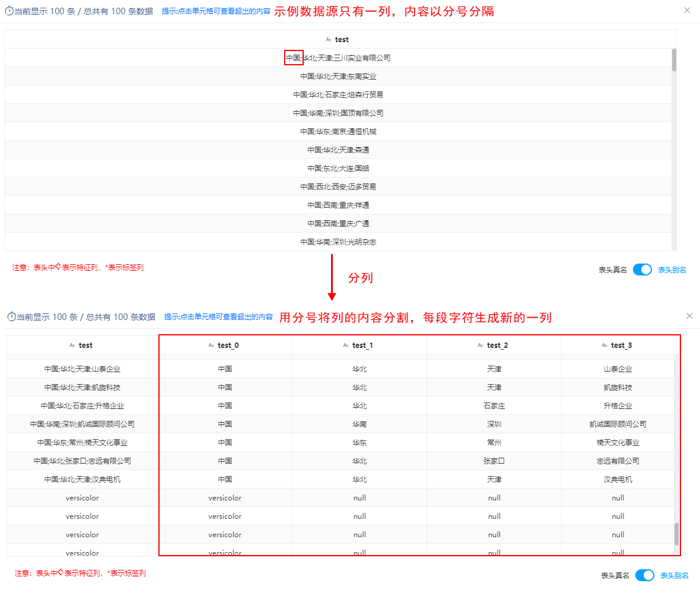Click test_2 cell 深圳
The image size is (700, 596).
494,424
